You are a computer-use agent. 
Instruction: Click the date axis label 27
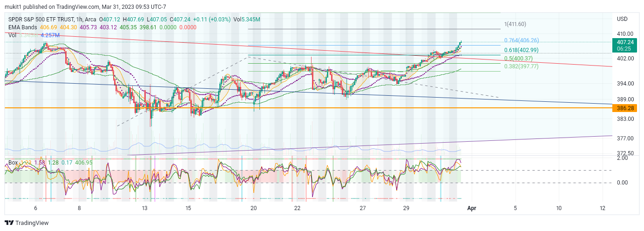tap(363, 207)
